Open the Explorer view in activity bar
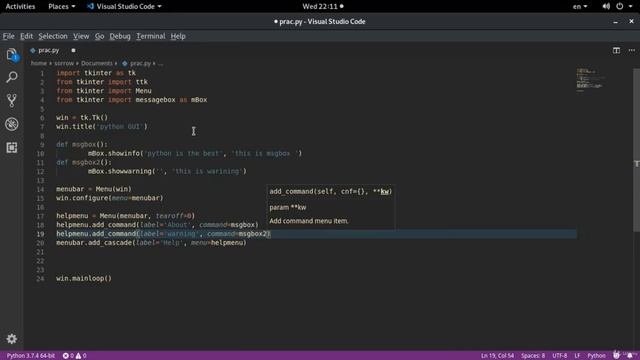The height and width of the screenshot is (360, 640). pos(11,55)
